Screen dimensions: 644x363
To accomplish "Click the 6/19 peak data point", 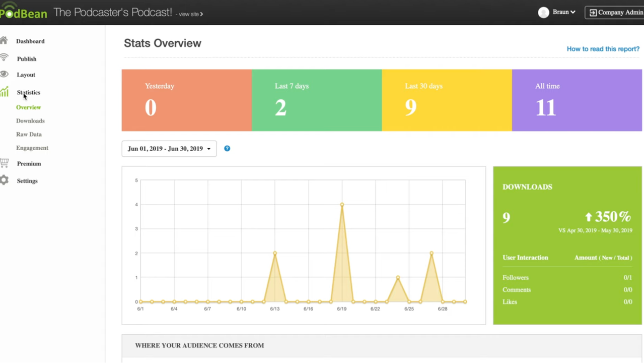I will (342, 205).
